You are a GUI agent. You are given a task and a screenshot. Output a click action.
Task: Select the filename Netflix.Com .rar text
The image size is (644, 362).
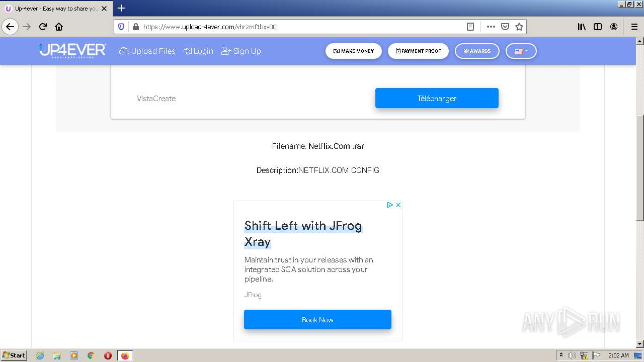(336, 146)
